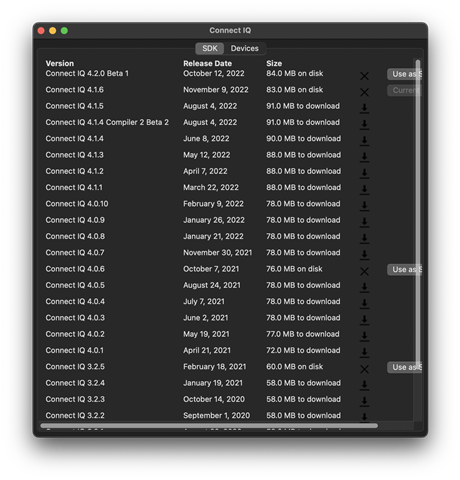Download Connect IQ 3.2.3 SDK

coord(364,401)
